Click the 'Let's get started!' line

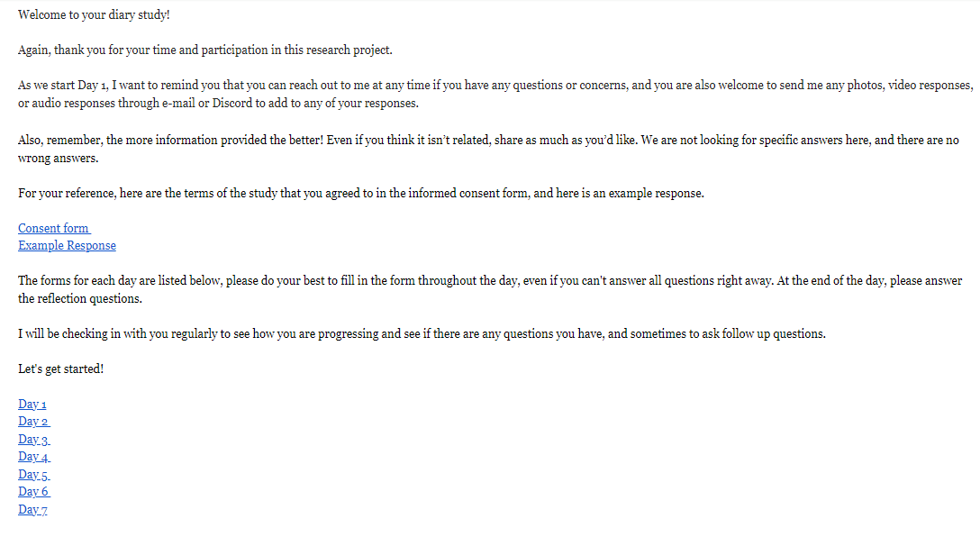click(60, 369)
